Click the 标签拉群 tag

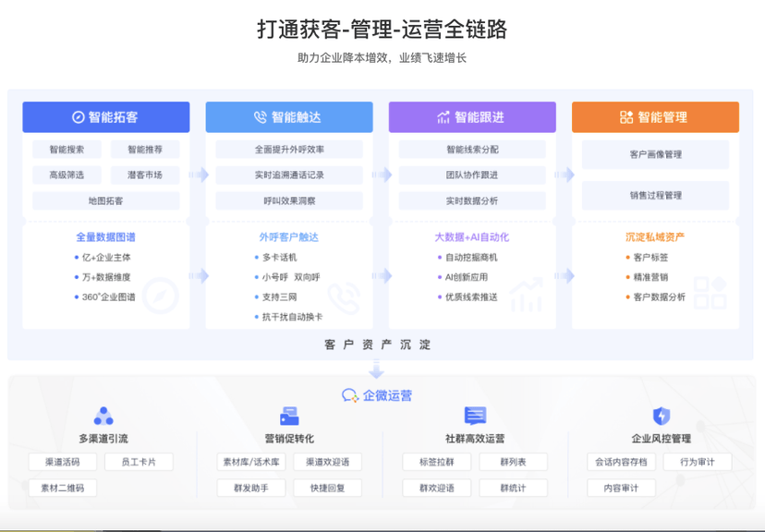point(437,462)
